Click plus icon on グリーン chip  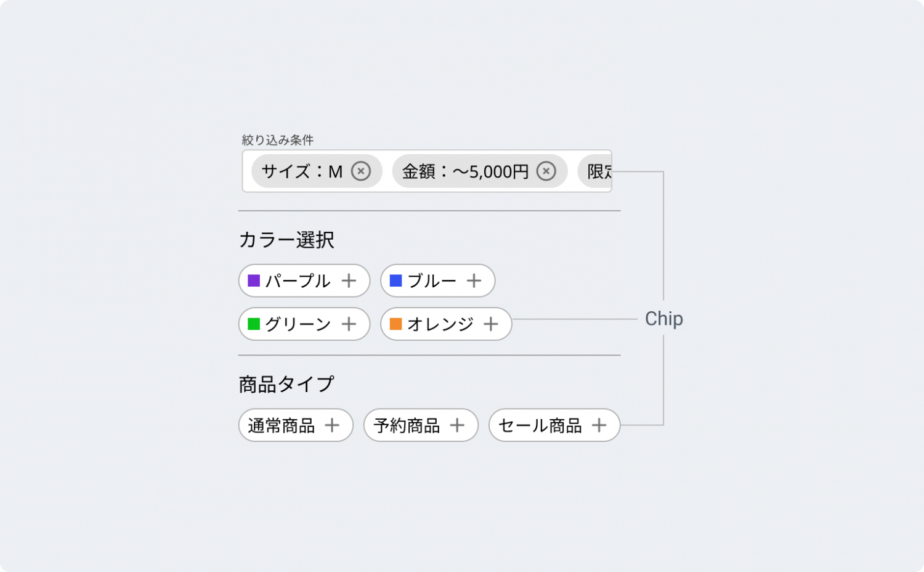point(349,324)
